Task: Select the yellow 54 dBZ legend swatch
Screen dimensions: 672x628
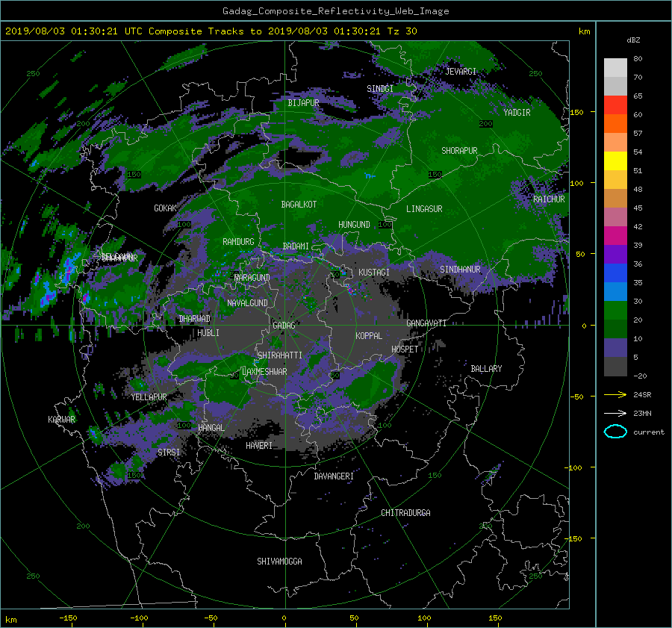Action: click(615, 161)
